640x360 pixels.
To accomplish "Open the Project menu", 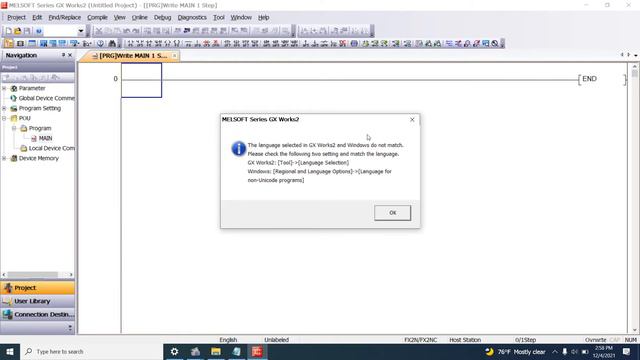I will click(16, 18).
